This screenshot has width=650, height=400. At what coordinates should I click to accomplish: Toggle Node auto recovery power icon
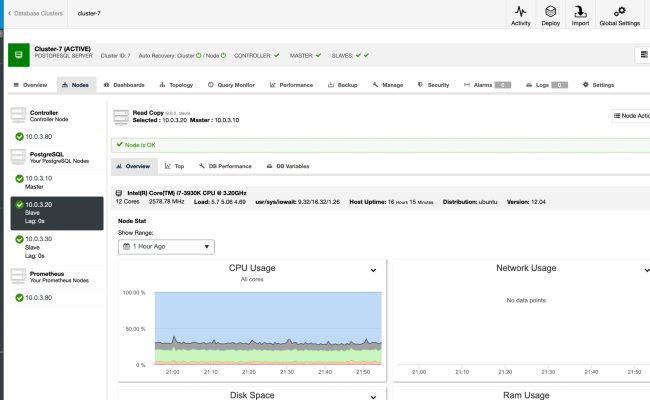click(223, 56)
